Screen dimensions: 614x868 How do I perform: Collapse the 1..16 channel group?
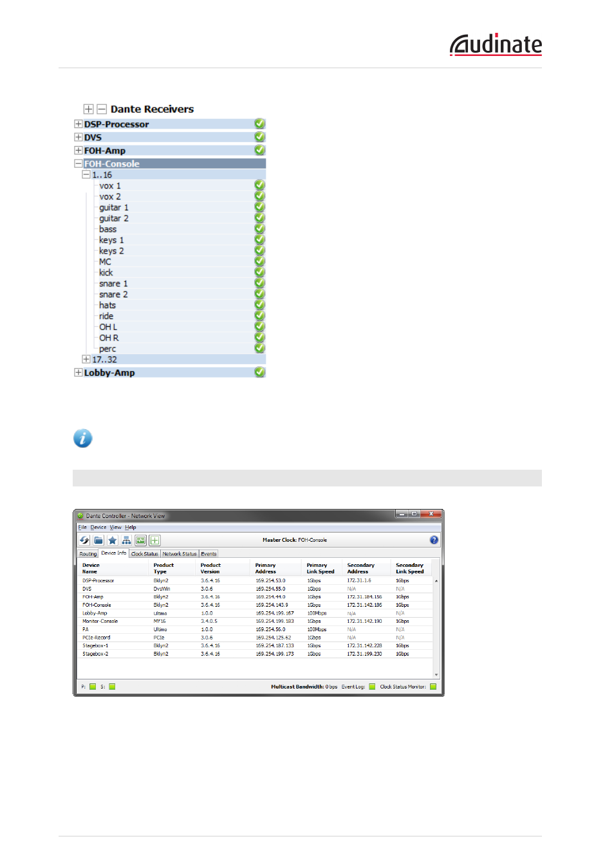(86, 174)
